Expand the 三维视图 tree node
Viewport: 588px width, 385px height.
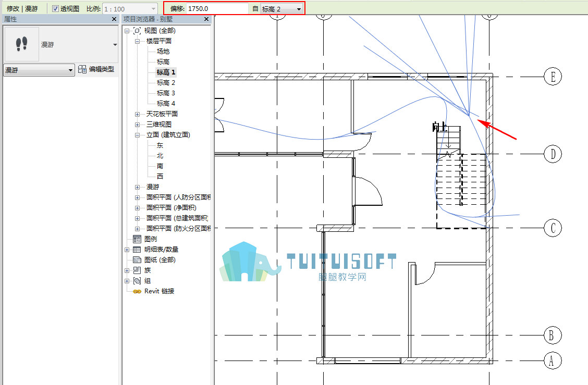137,125
